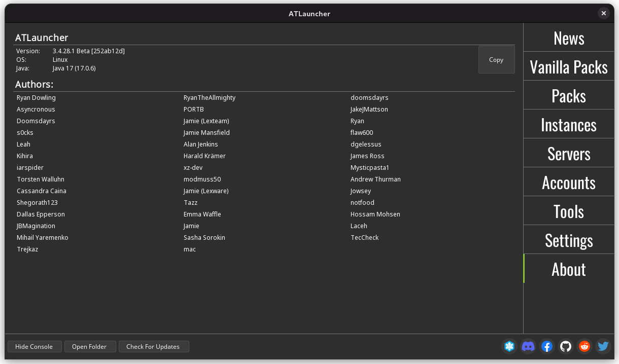
Task: Click author 'Asyncronous'
Action: click(36, 110)
